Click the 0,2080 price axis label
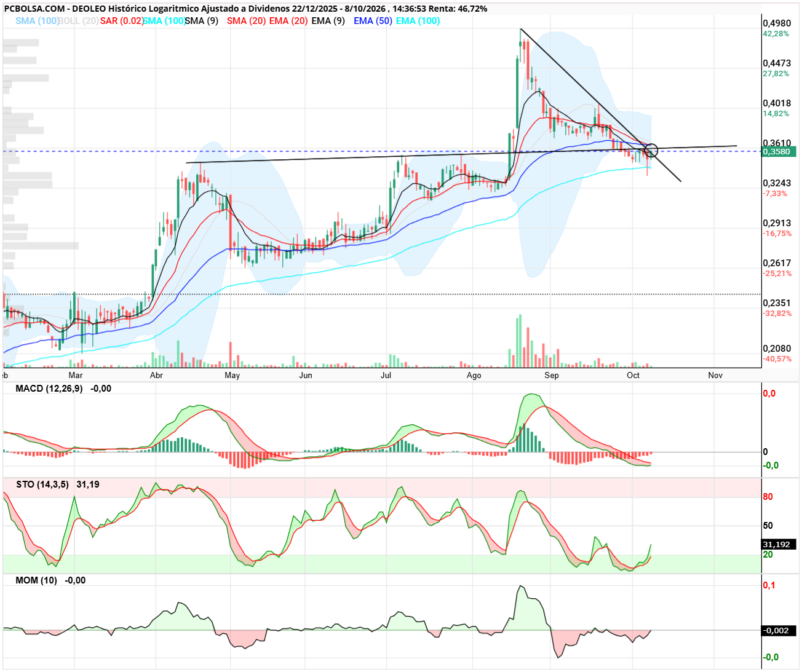This screenshot has width=802, height=672. tap(777, 349)
